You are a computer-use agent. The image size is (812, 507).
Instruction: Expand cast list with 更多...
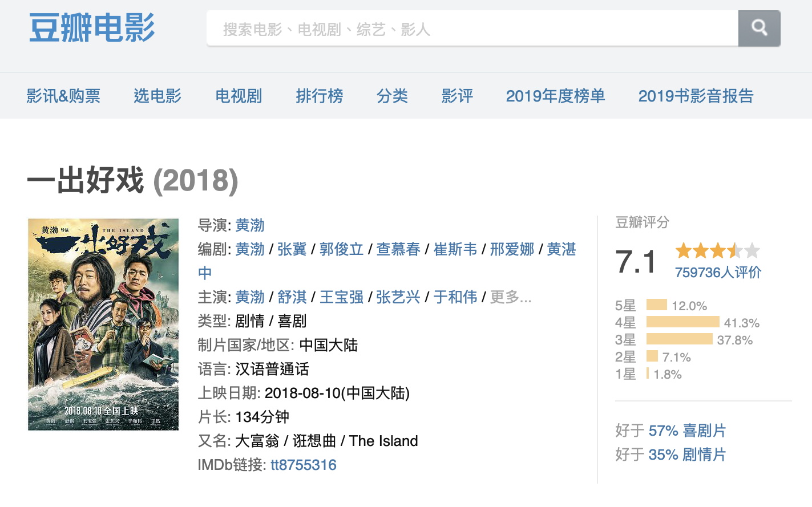pos(511,297)
